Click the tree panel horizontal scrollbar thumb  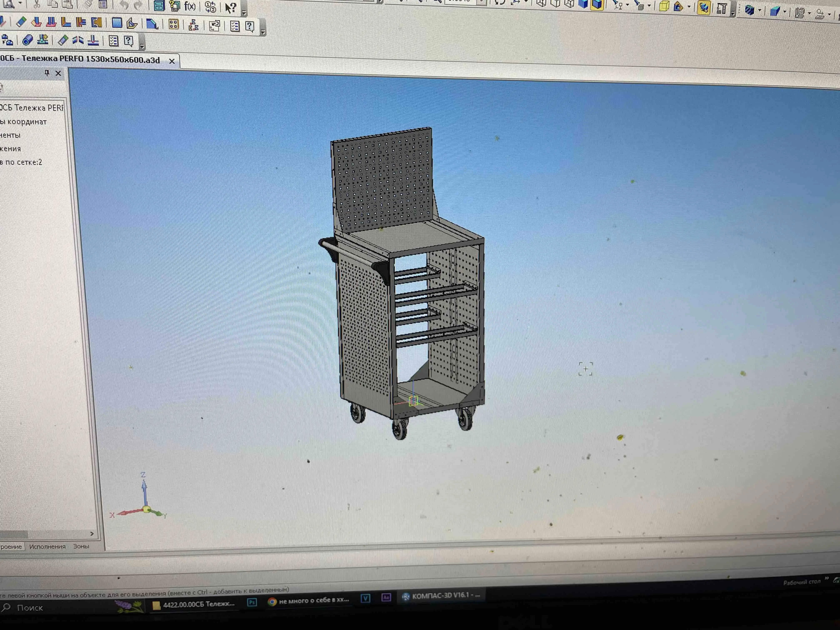click(14, 535)
